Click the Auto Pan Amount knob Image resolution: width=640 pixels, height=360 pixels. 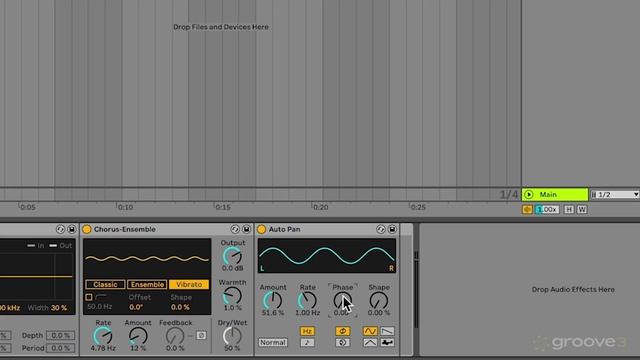click(273, 300)
